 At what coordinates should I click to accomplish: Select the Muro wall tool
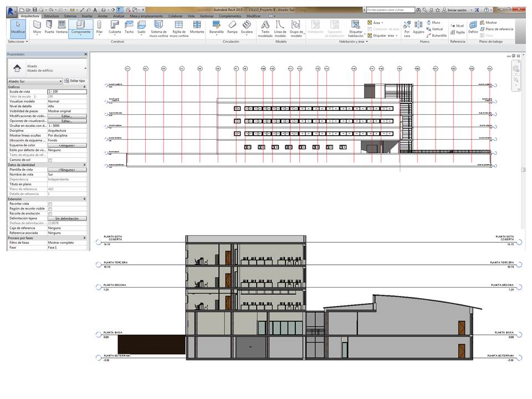(37, 26)
